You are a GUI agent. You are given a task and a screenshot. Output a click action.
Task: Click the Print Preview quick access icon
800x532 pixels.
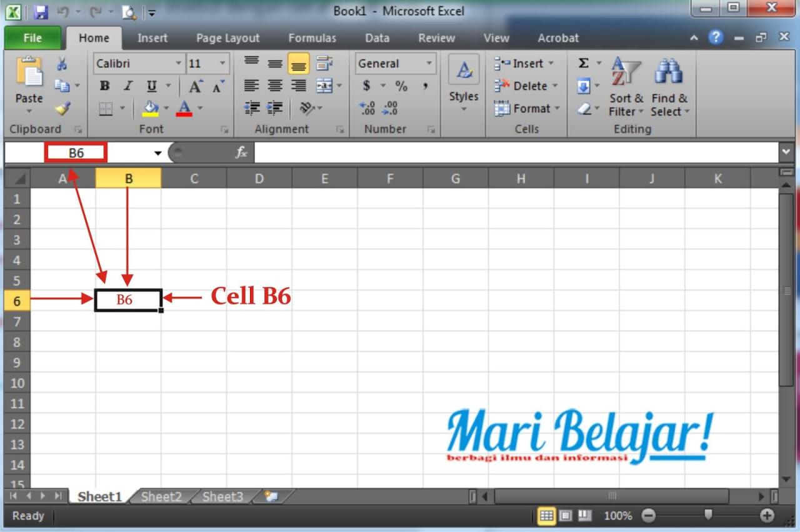[x=129, y=11]
